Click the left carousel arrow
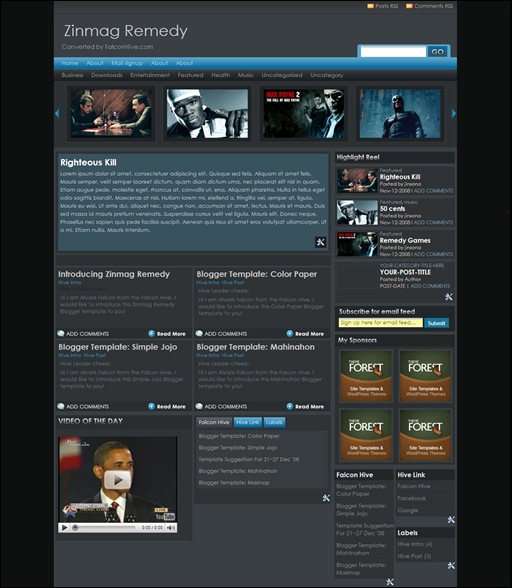 [57, 113]
